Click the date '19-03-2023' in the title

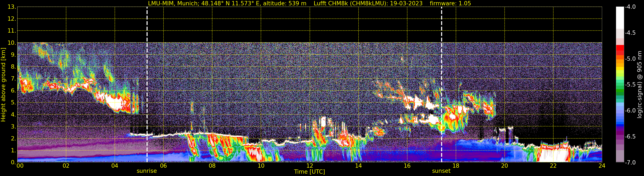point(406,3)
